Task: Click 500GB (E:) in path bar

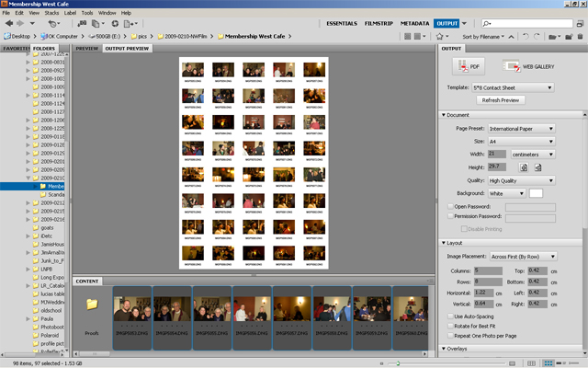Action: 105,37
